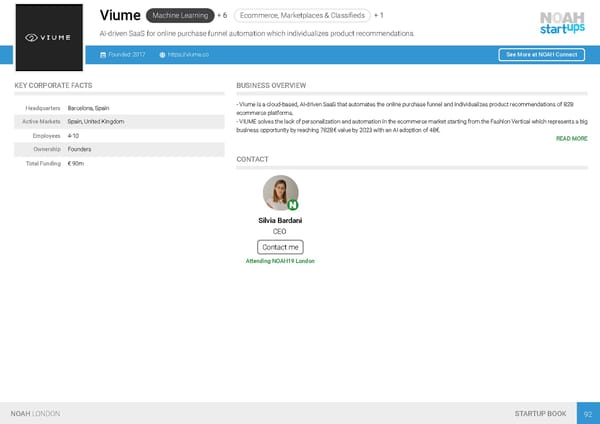Open Silvia Bardani's profile photo
This screenshot has height=424, width=600.
pos(279,193)
